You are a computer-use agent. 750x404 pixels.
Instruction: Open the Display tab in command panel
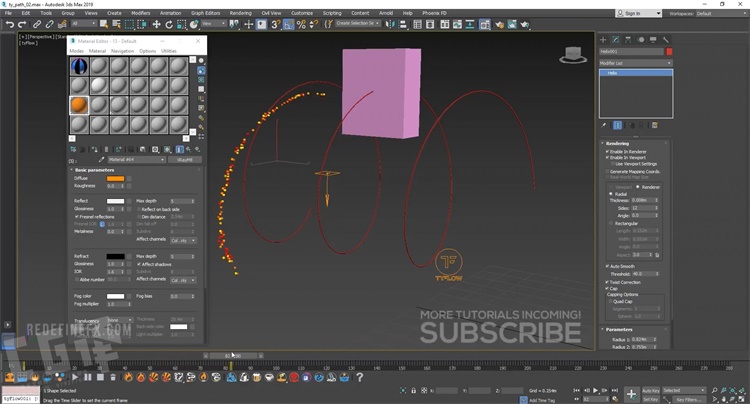tap(653, 40)
